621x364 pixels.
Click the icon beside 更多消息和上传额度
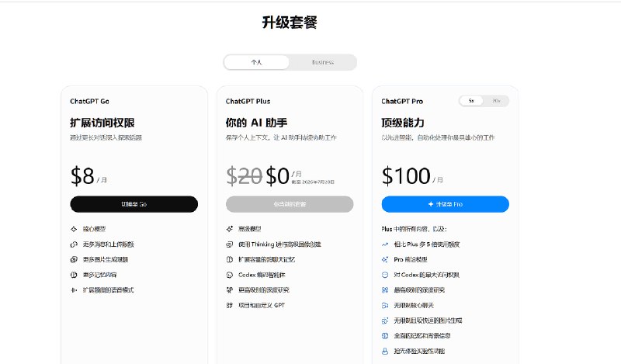point(74,244)
